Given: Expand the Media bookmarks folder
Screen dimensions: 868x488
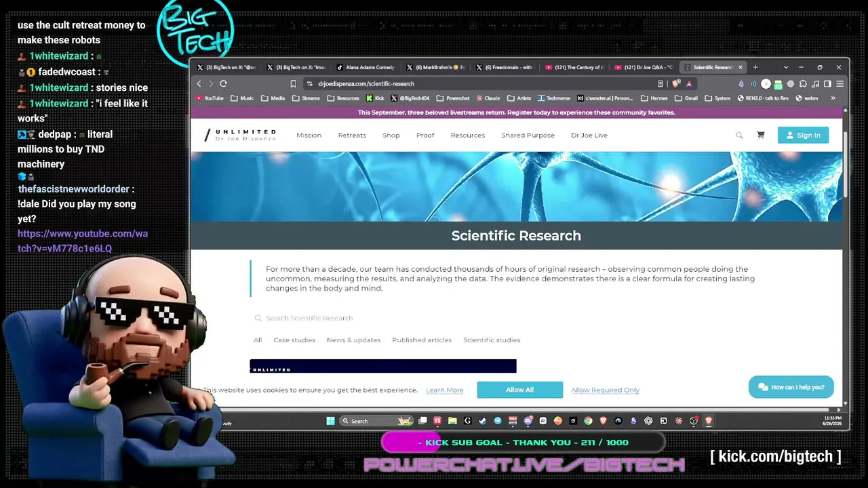Looking at the screenshot, I should (x=273, y=98).
